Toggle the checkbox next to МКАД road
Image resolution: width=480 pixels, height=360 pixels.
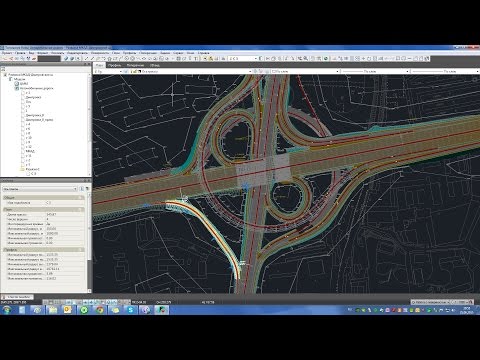tap(23, 151)
